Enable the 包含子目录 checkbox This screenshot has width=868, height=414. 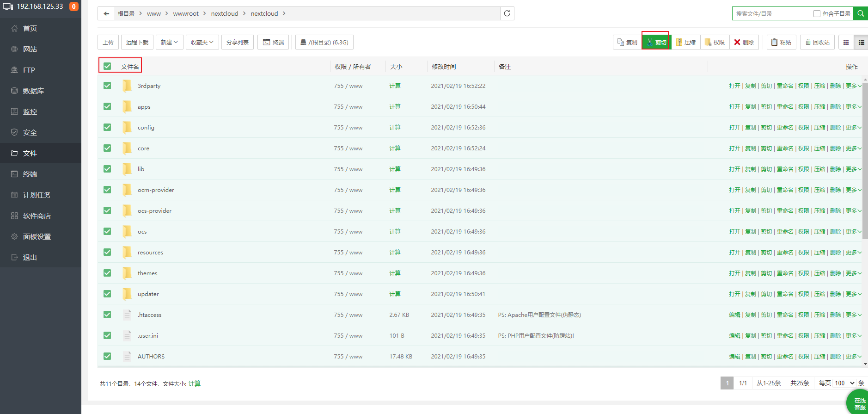[x=817, y=13]
